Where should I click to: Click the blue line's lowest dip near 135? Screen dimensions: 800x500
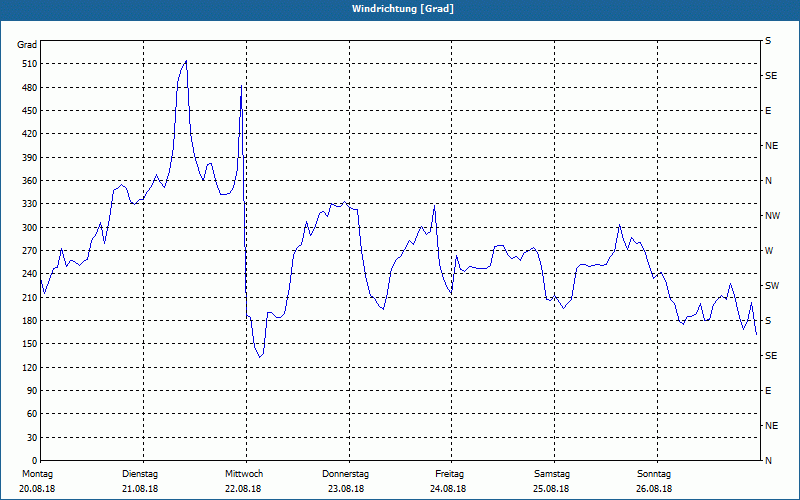click(x=260, y=357)
